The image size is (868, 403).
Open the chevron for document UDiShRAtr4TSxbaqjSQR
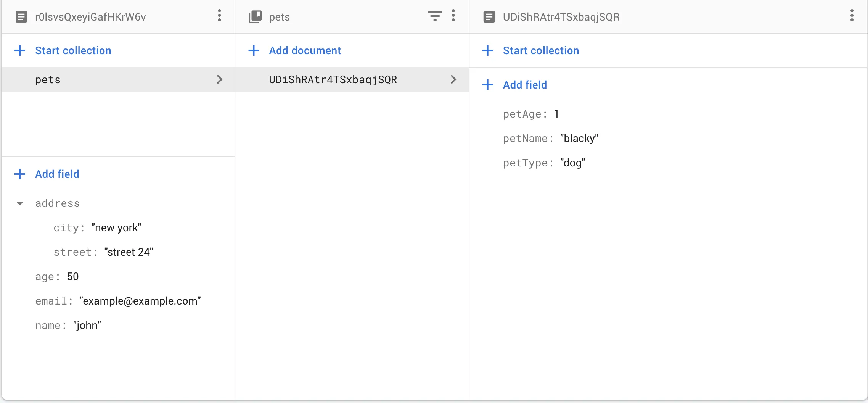(x=453, y=79)
